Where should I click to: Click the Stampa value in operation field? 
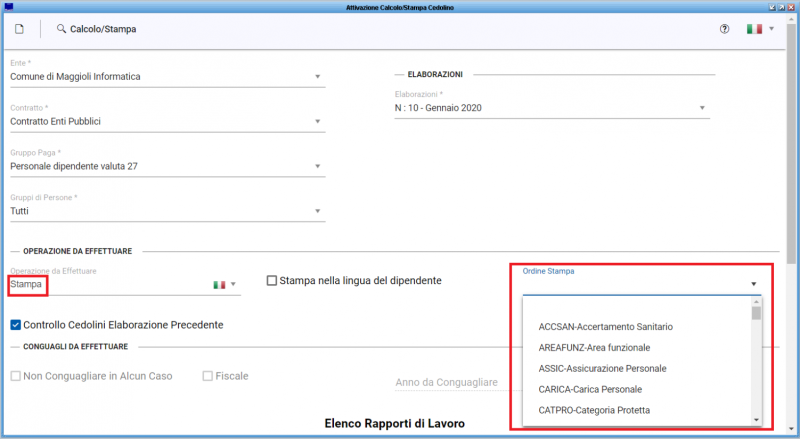pos(26,284)
